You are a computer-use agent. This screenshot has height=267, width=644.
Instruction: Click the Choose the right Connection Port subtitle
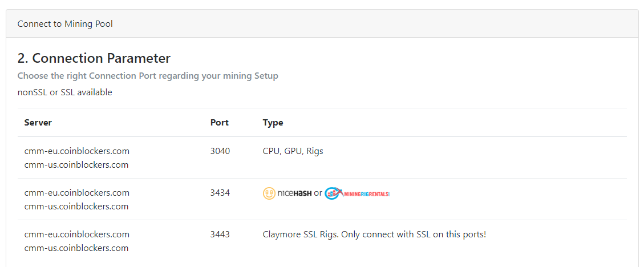(x=148, y=76)
